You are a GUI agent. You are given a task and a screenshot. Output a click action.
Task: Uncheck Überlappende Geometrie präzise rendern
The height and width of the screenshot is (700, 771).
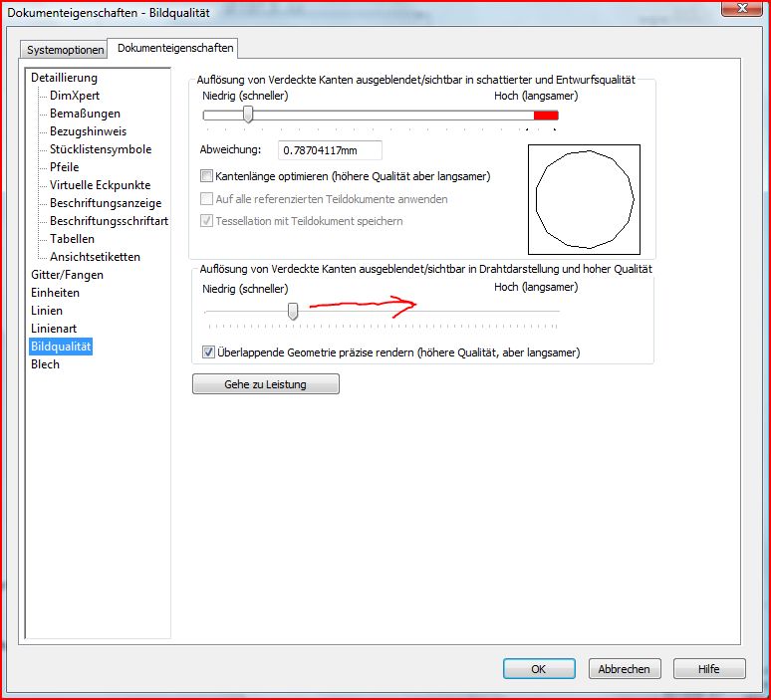pos(208,351)
